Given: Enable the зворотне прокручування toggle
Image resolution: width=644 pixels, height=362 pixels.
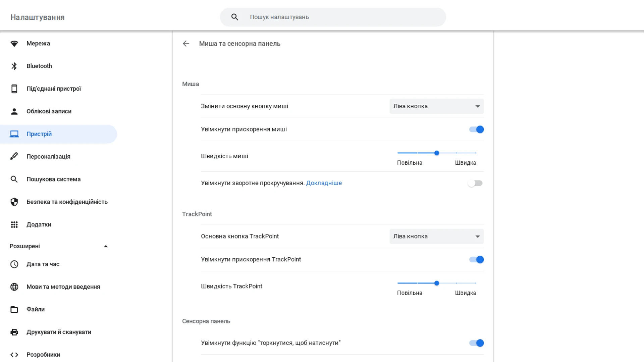Looking at the screenshot, I should [475, 183].
